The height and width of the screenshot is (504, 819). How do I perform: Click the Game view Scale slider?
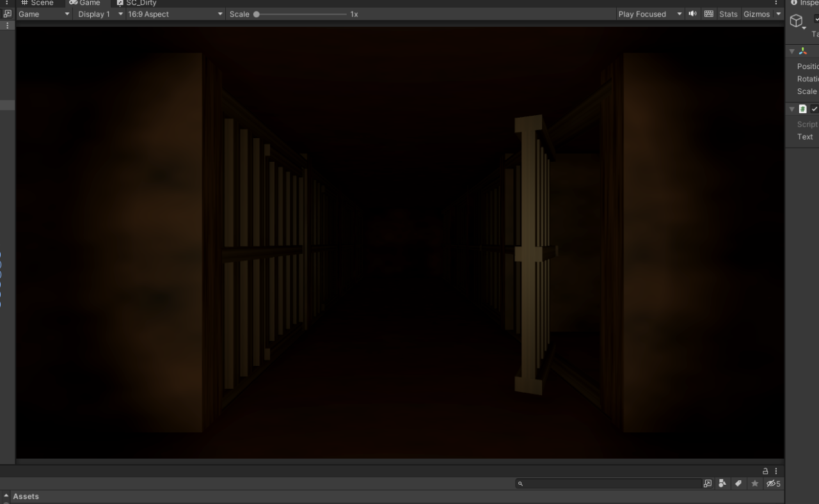[x=301, y=14]
